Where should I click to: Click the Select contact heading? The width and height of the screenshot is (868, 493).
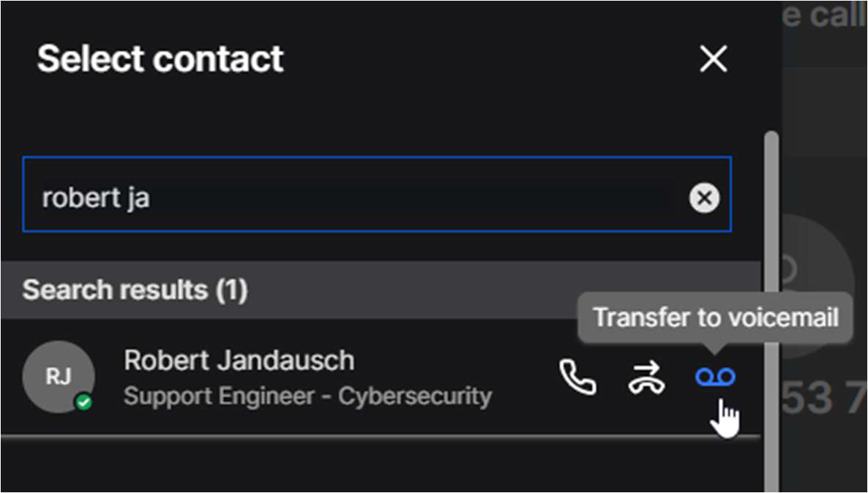[x=160, y=59]
